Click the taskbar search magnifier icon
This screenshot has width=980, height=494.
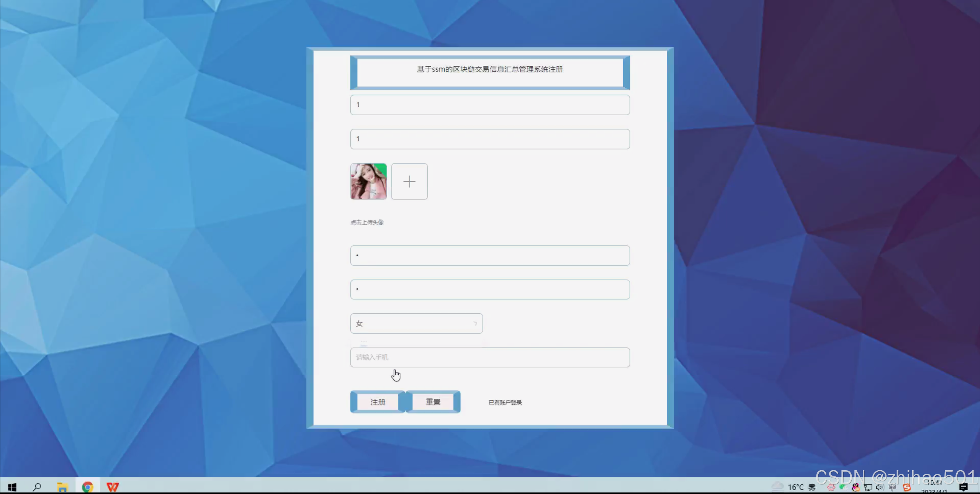(37, 487)
